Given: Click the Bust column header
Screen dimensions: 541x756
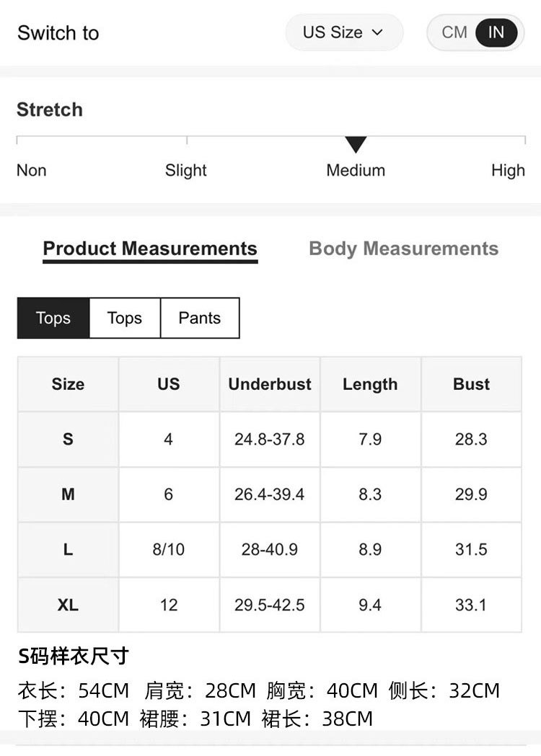Looking at the screenshot, I should (x=471, y=384).
